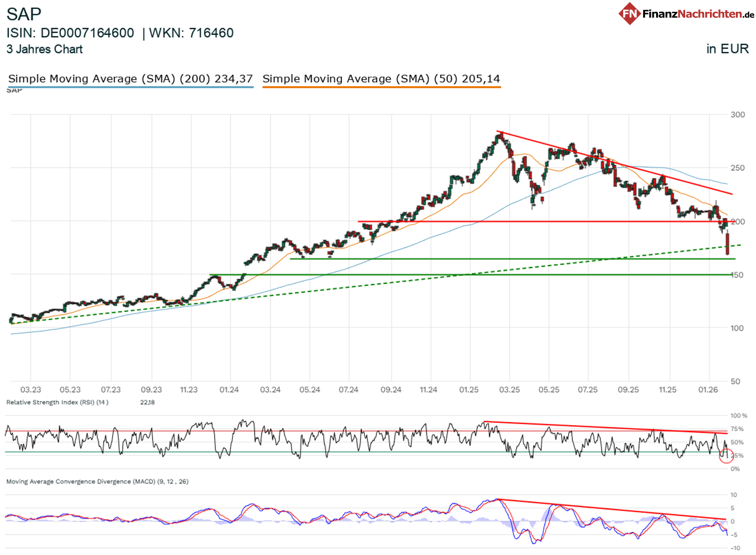Select the SMA (200) indicator label
This screenshot has height=555, width=756.
129,79
